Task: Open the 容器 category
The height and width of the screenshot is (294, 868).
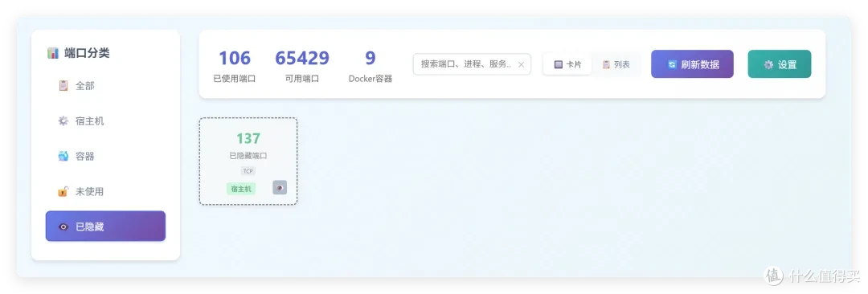Action: tap(105, 156)
